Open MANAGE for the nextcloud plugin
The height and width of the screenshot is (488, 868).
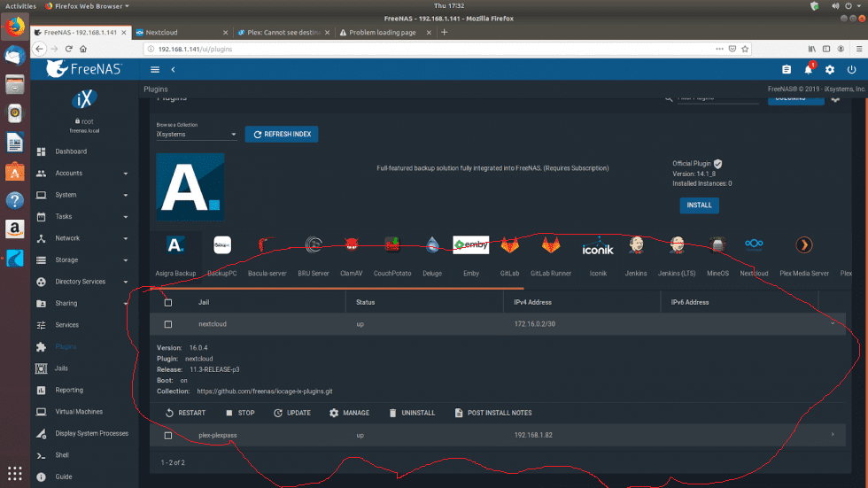pos(349,413)
